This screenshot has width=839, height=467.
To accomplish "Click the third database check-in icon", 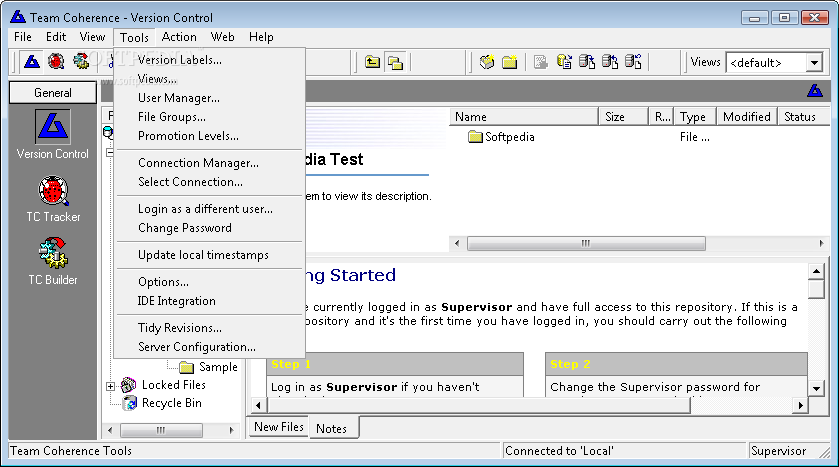I will click(x=610, y=63).
